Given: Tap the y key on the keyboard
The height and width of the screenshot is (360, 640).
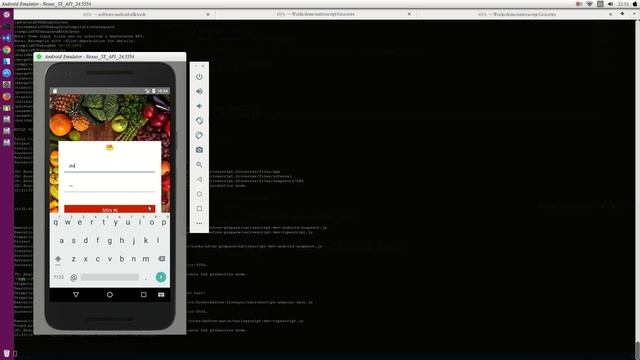Looking at the screenshot, I should coord(116,222).
